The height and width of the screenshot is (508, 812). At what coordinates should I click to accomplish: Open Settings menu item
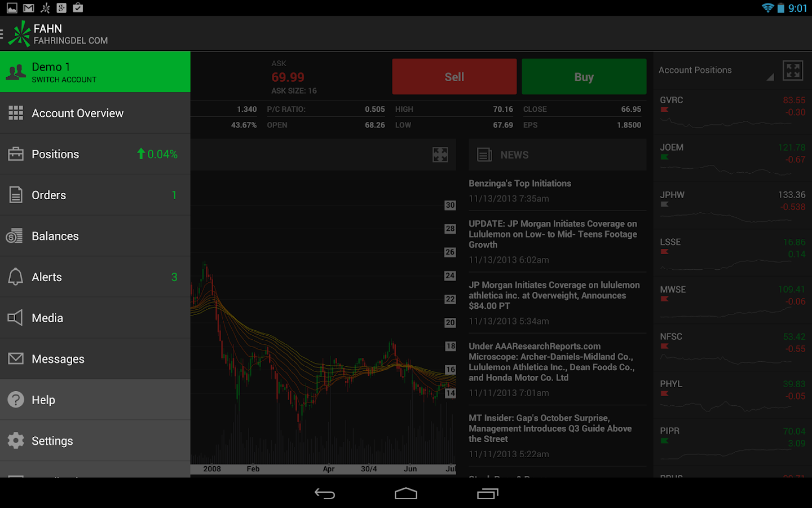95,441
